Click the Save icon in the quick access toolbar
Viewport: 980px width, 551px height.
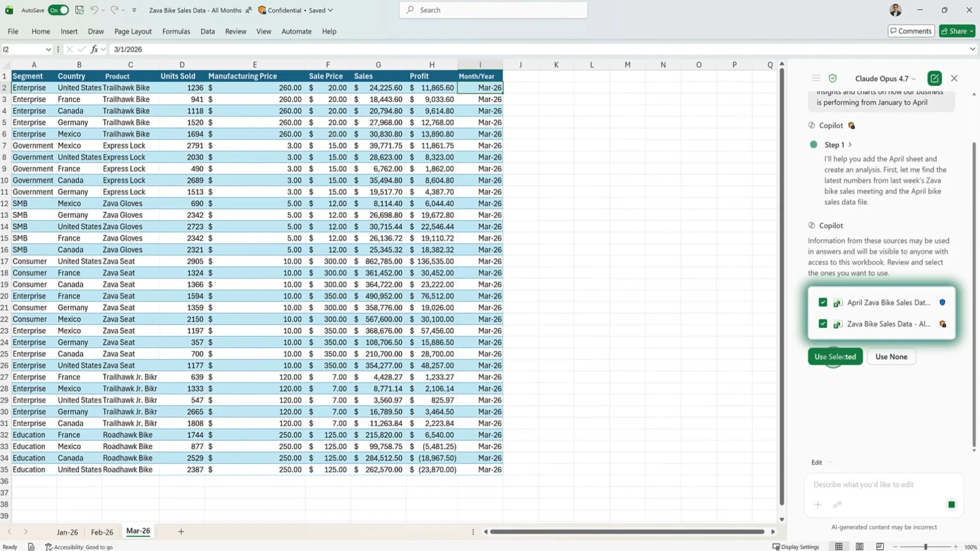point(79,10)
